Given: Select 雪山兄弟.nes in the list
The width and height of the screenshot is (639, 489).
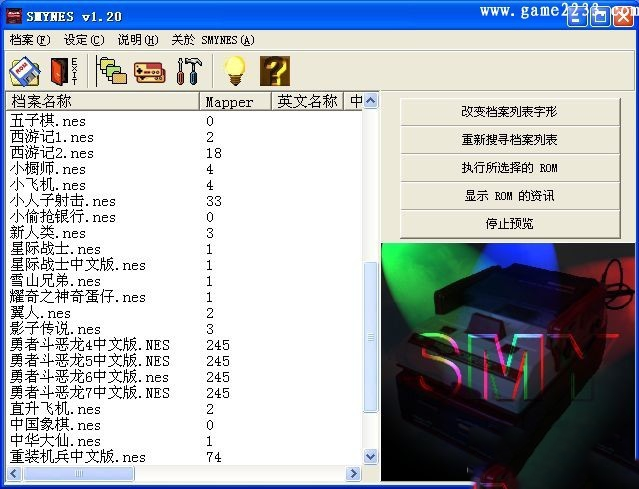Looking at the screenshot, I should click(55, 281).
